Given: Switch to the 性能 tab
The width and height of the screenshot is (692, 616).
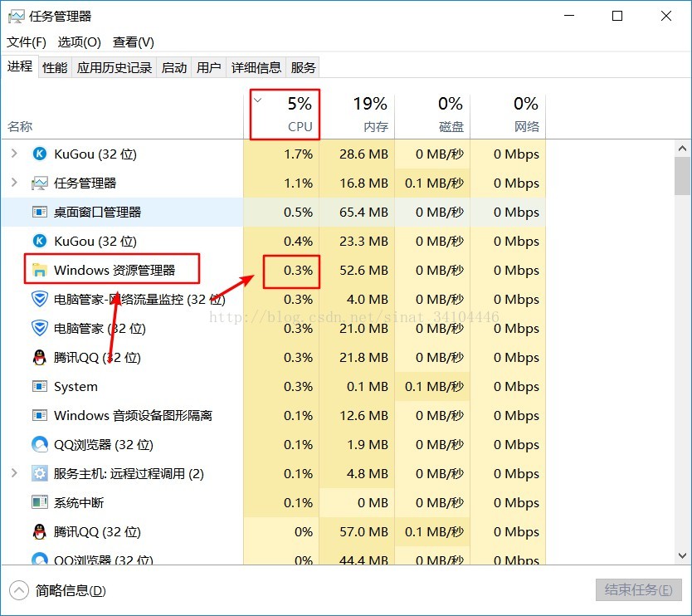Looking at the screenshot, I should click(55, 67).
